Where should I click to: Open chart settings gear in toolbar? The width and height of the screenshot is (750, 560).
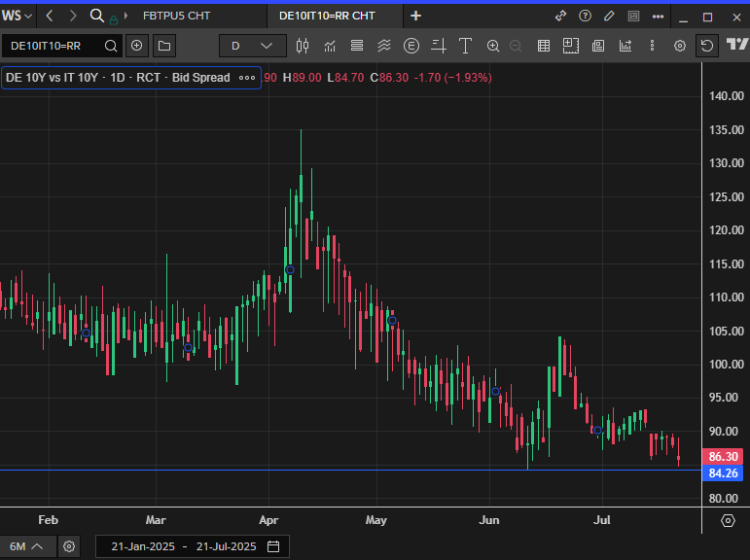[x=680, y=46]
